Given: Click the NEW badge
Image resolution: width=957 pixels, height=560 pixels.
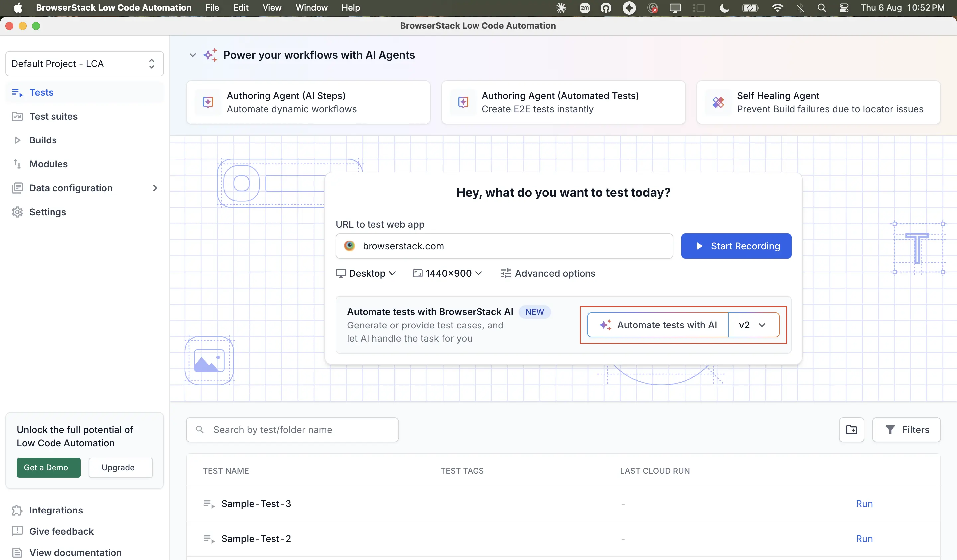Looking at the screenshot, I should (534, 312).
